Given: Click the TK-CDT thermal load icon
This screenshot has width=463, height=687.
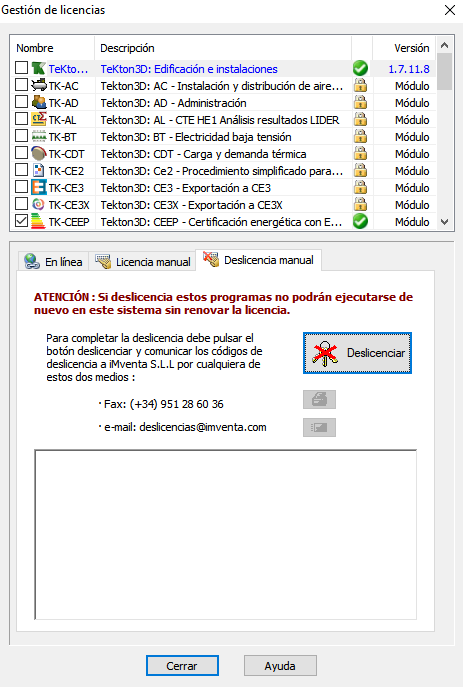Looking at the screenshot, I should [39, 153].
